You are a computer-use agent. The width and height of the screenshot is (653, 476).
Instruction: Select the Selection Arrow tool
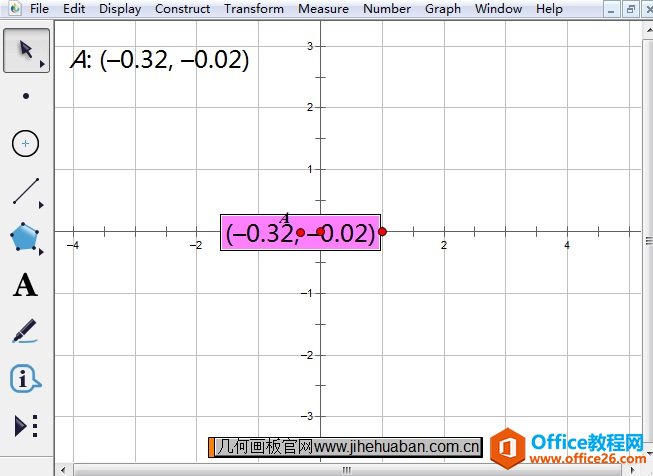[26, 51]
